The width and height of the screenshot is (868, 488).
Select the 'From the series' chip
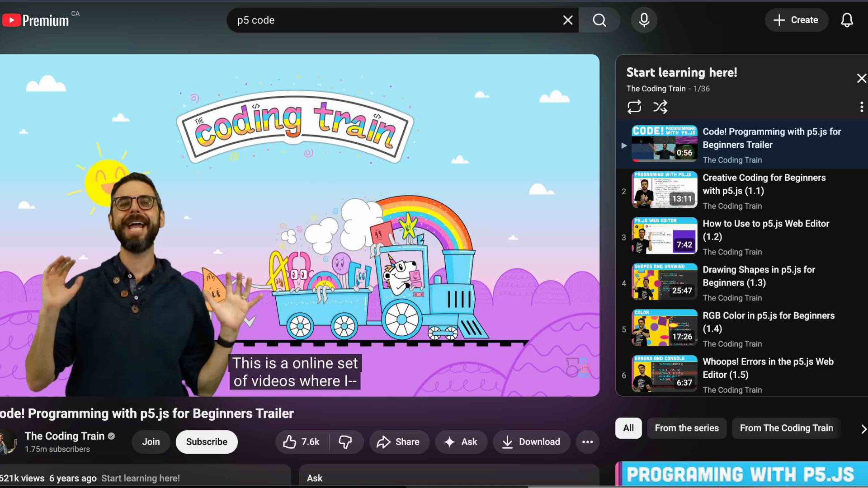pyautogui.click(x=686, y=428)
